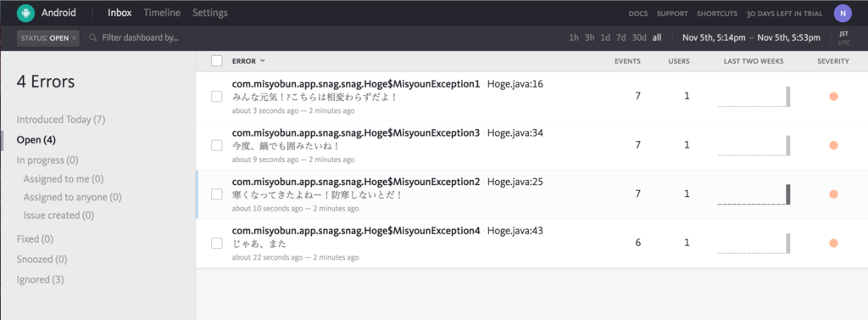
Task: Open the MisyounException2 error
Action: 356,182
